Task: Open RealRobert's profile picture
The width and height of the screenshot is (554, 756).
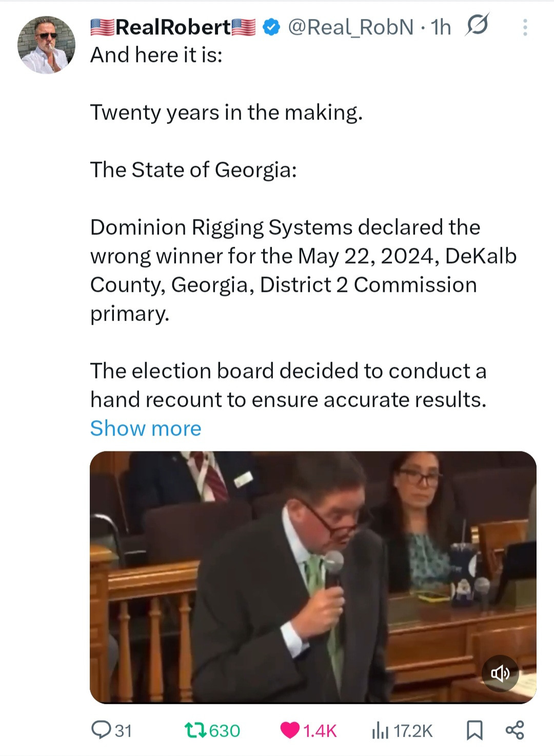Action: 47,45
